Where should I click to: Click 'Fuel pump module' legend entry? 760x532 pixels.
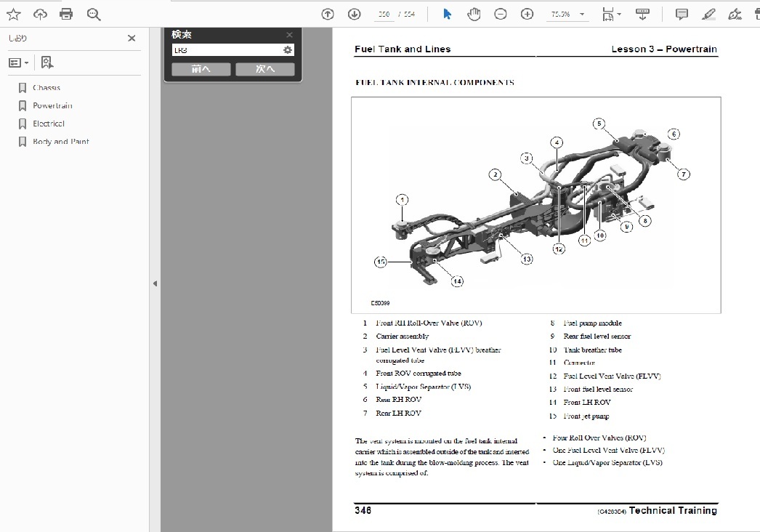pos(592,323)
